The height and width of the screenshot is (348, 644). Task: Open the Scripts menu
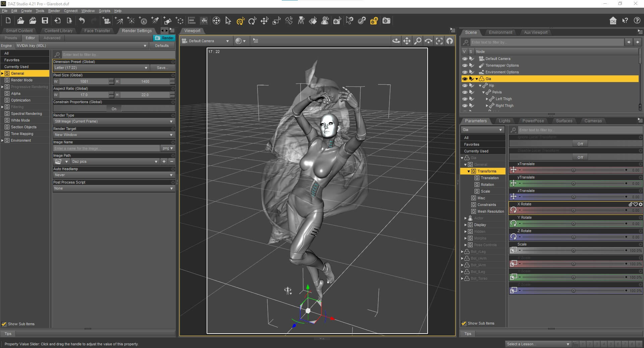104,11
